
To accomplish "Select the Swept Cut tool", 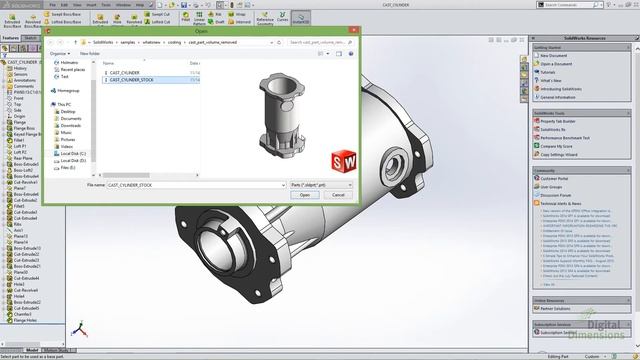I will [157, 14].
